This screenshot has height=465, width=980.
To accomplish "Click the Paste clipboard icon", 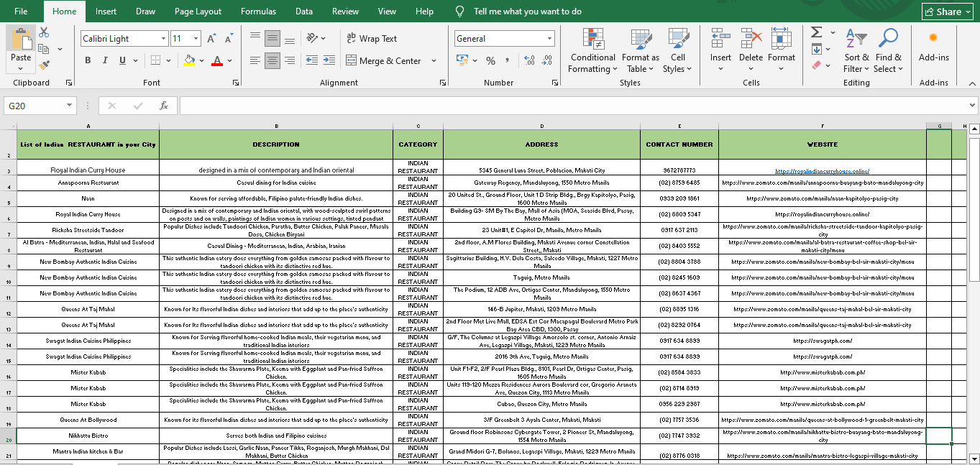I will click(x=21, y=39).
